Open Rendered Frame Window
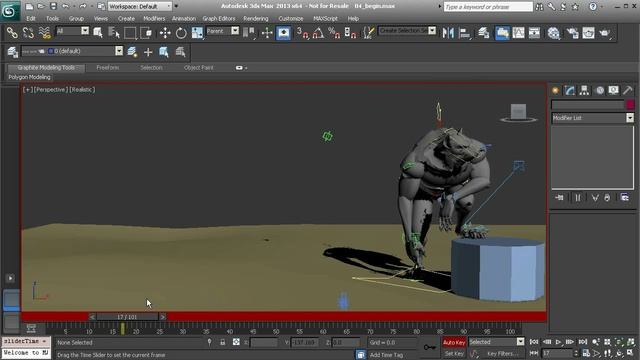 click(588, 33)
